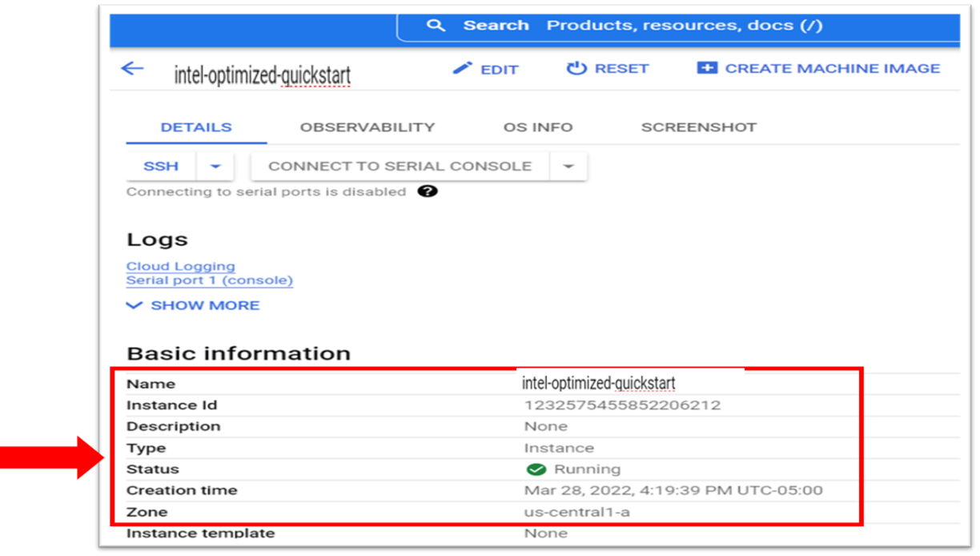Click the Running status text
The width and height of the screenshot is (980, 556).
(587, 469)
